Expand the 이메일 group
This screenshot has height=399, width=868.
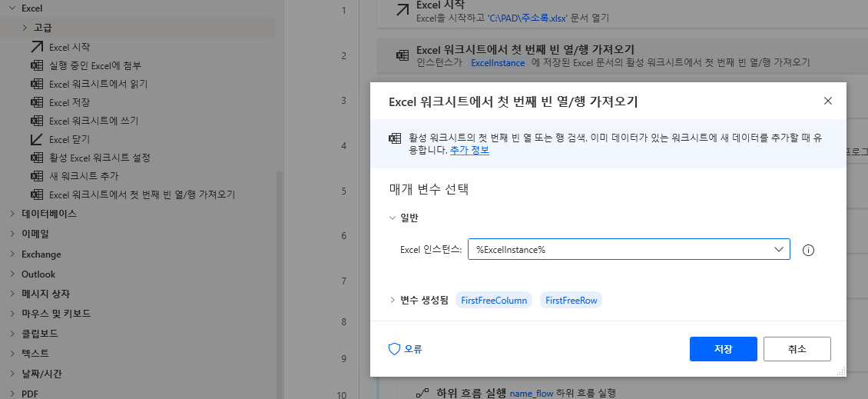tap(12, 234)
